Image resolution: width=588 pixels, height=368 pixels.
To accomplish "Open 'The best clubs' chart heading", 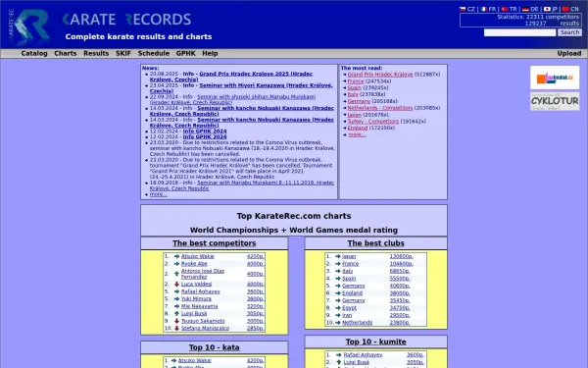I will pyautogui.click(x=375, y=243).
